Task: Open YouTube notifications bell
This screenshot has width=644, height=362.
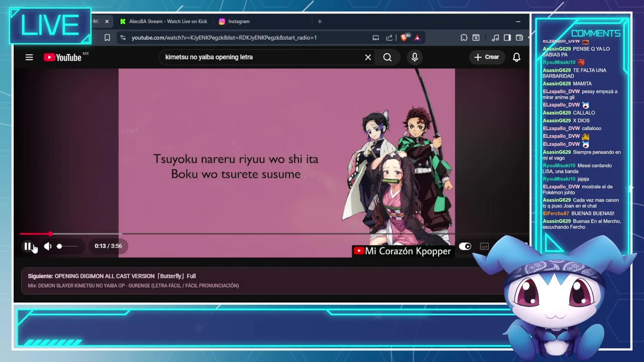Action: point(517,57)
